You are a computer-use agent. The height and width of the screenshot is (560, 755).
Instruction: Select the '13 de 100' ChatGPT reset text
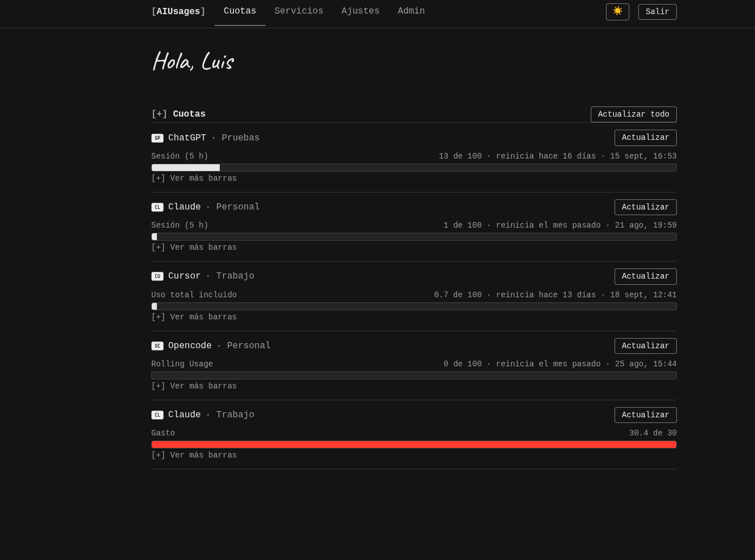pos(558,156)
